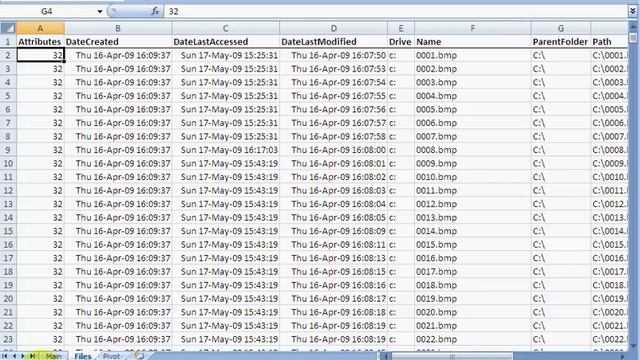The width and height of the screenshot is (640, 360).
Task: Go to the last sheet tab arrow
Action: (32, 356)
